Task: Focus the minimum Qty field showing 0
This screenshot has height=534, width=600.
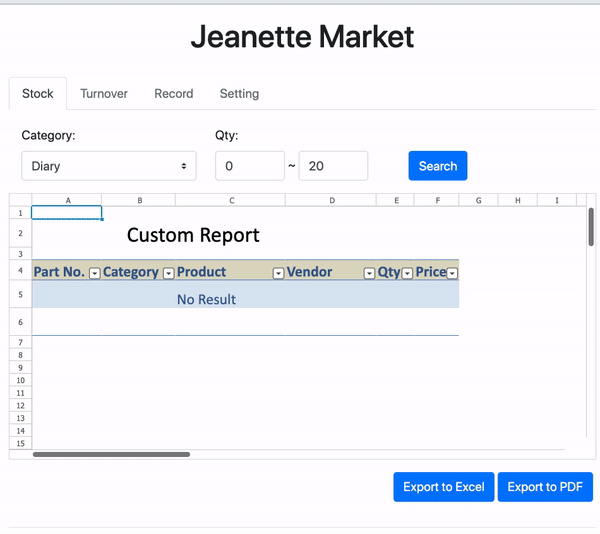Action: [249, 166]
